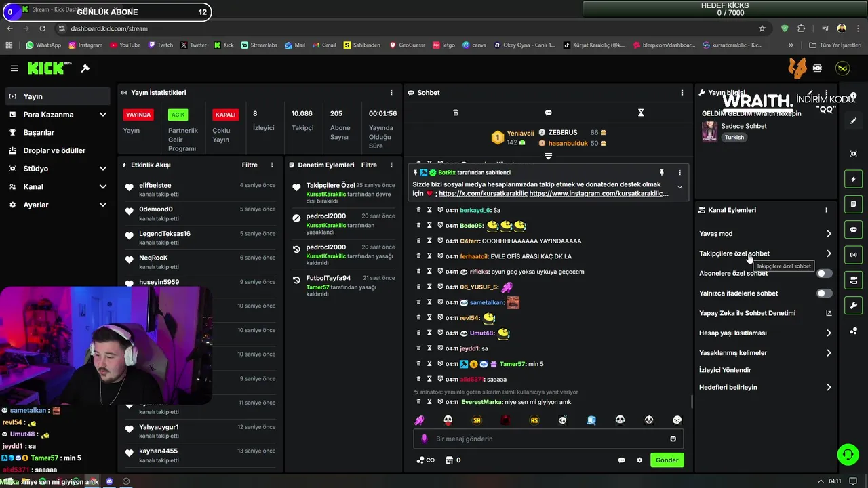Click the broadcast signal icon in the right toolbar
Image resolution: width=868 pixels, height=488 pixels.
tap(854, 255)
